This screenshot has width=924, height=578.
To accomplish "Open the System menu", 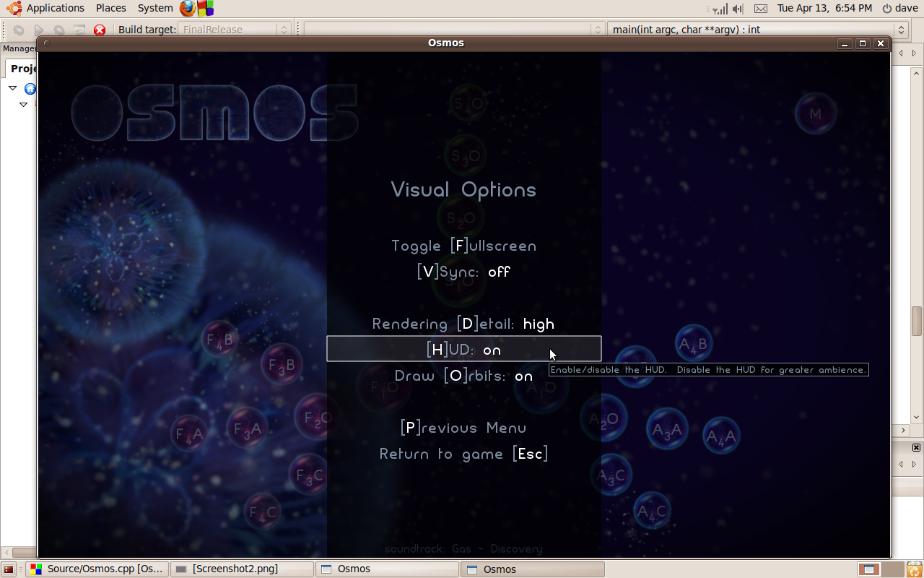I will tap(155, 8).
